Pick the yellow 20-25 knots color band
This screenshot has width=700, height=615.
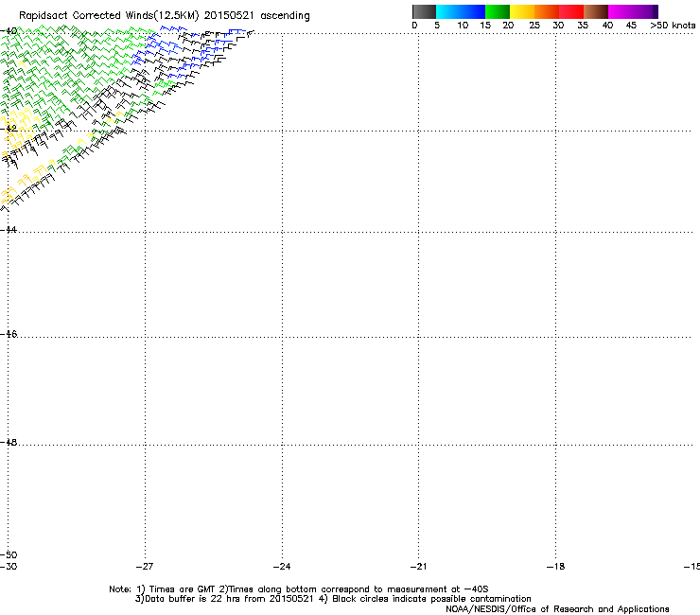[522, 11]
